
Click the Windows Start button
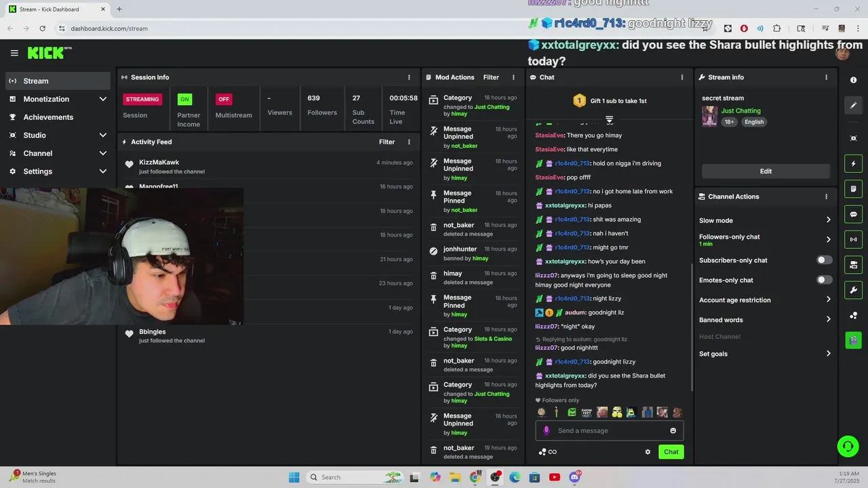coord(294,477)
